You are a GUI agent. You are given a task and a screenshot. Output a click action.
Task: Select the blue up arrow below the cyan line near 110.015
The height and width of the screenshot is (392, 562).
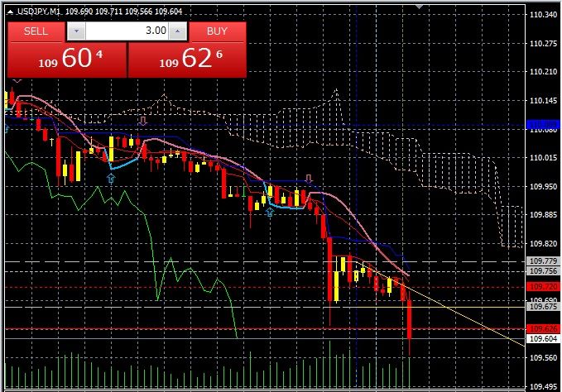tap(111, 178)
